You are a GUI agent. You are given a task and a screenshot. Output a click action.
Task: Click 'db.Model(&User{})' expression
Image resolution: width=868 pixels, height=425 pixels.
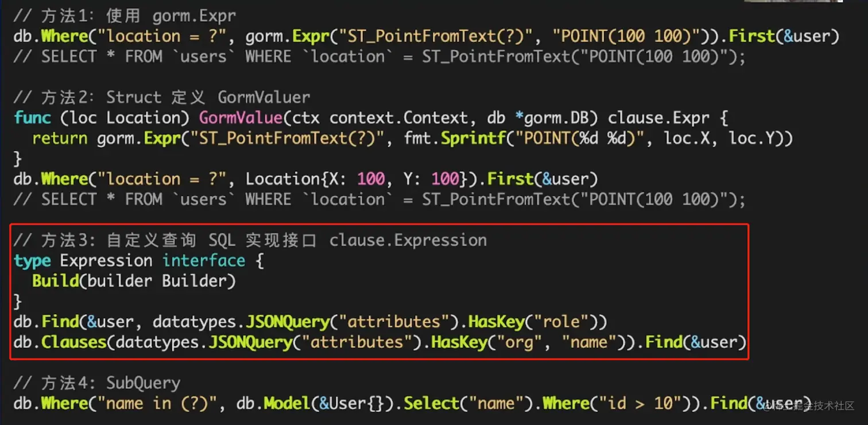(x=315, y=403)
